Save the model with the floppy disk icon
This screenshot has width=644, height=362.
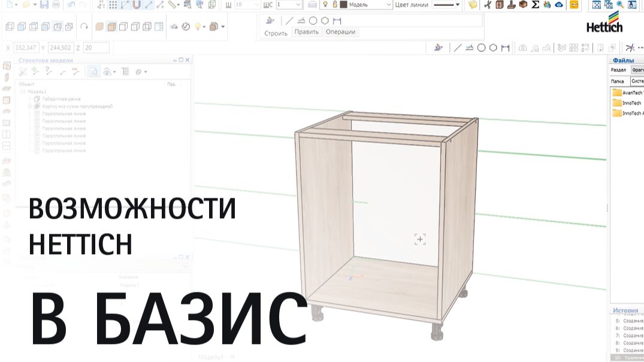click(x=44, y=5)
